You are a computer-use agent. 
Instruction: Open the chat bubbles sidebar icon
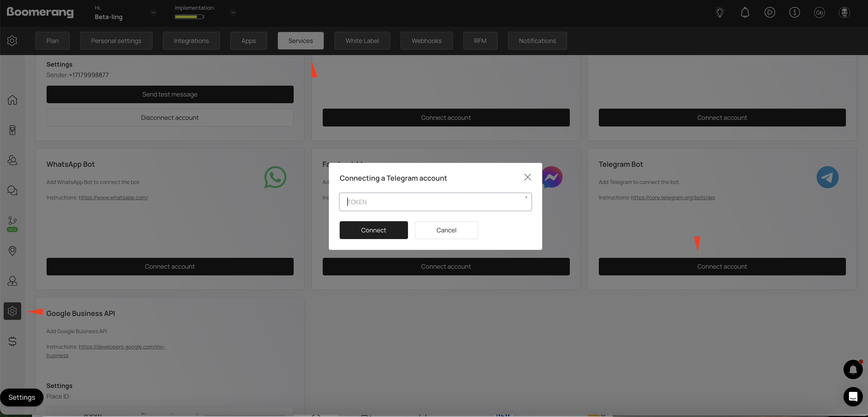[x=12, y=190]
